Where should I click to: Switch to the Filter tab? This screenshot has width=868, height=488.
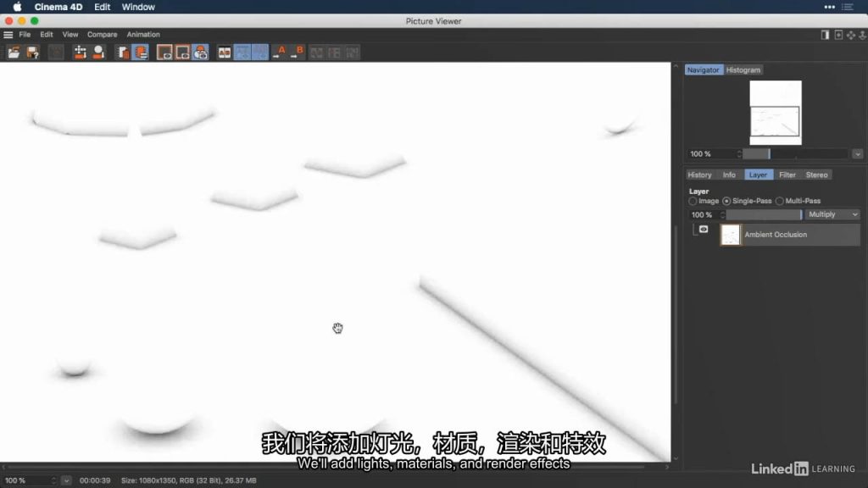coord(787,175)
